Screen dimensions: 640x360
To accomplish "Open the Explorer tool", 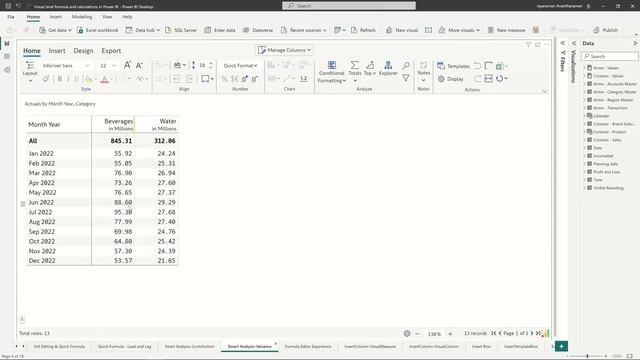I will (388, 68).
